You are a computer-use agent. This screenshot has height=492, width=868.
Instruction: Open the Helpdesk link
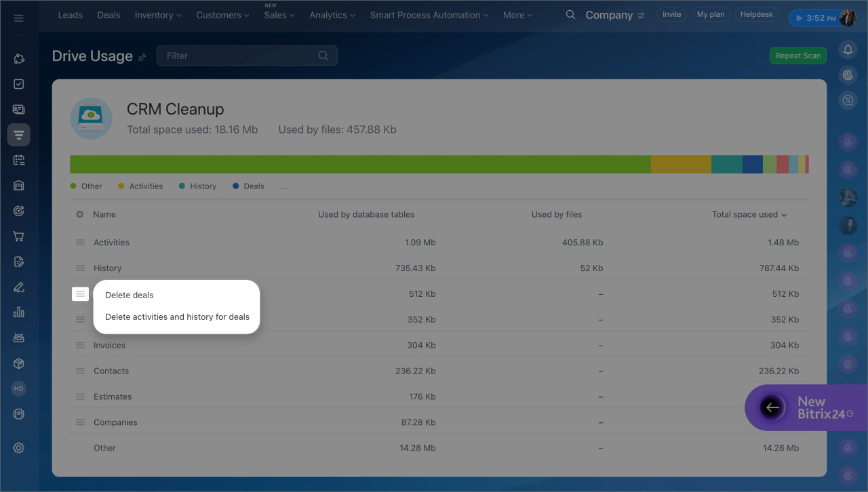point(756,14)
